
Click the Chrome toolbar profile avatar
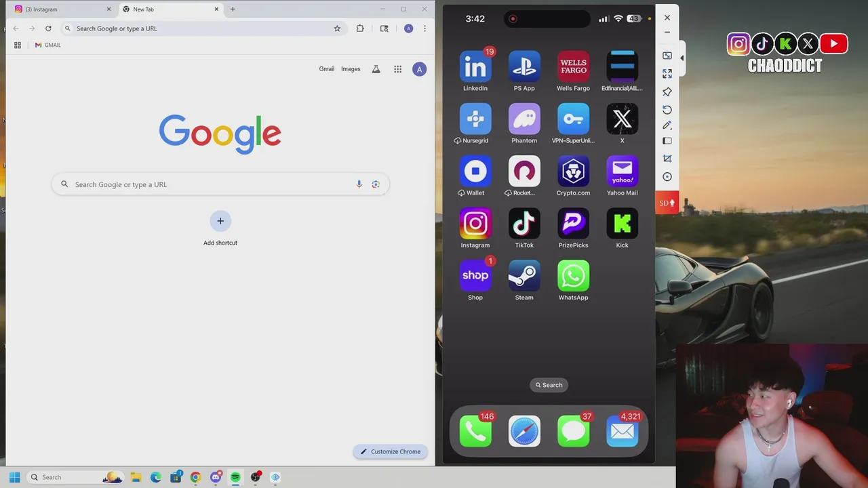tap(408, 28)
